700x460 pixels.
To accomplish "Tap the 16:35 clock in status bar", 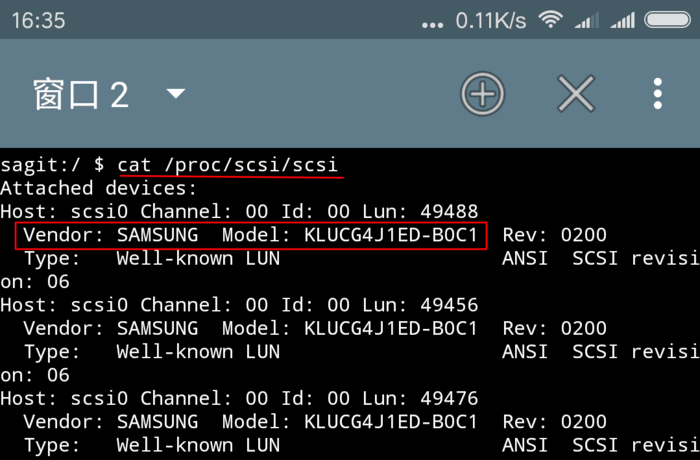I will tap(38, 20).
